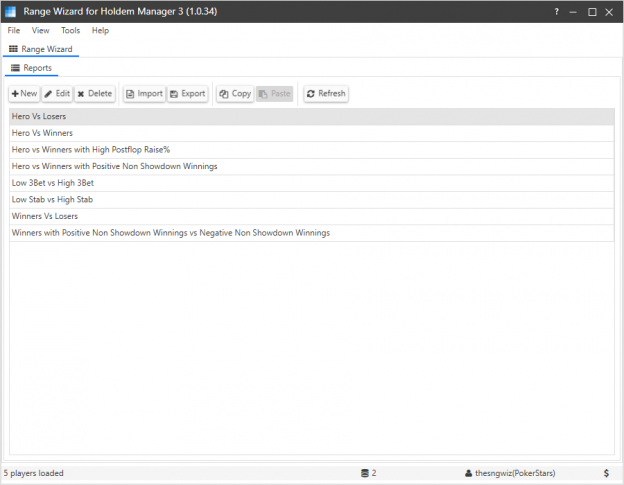Select the Reports tab

pyautogui.click(x=31, y=68)
